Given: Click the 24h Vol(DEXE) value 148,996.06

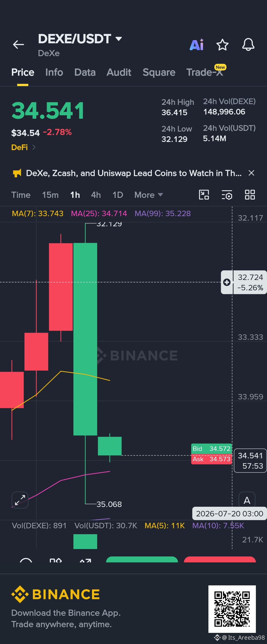Looking at the screenshot, I should coord(224,112).
